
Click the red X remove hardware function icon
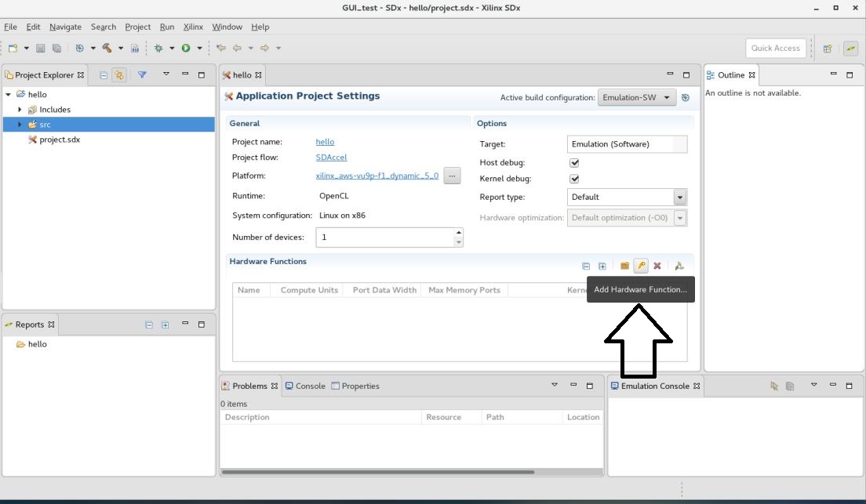click(x=657, y=266)
